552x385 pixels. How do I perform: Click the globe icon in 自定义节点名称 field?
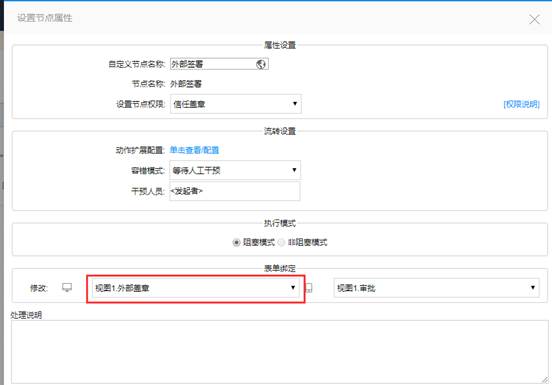(261, 64)
